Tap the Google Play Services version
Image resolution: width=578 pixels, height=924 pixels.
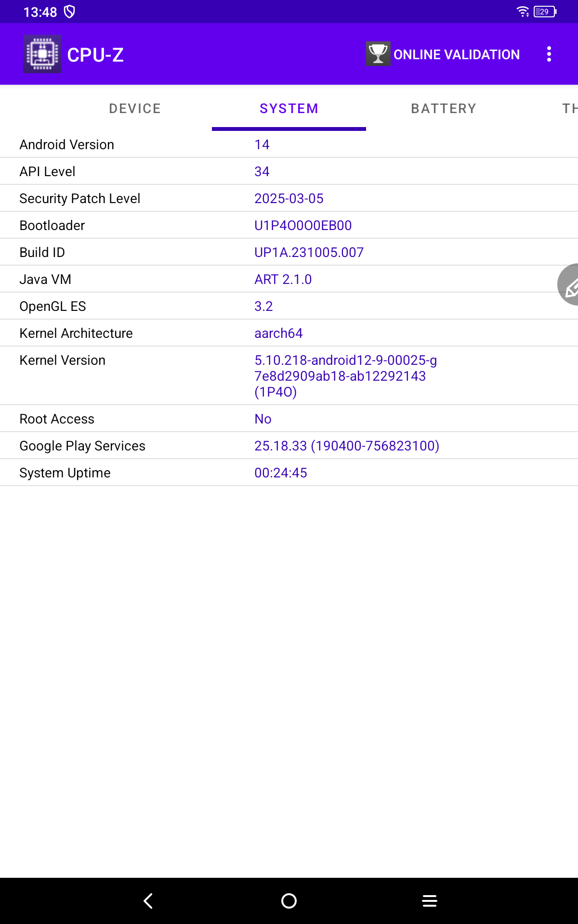(x=347, y=446)
